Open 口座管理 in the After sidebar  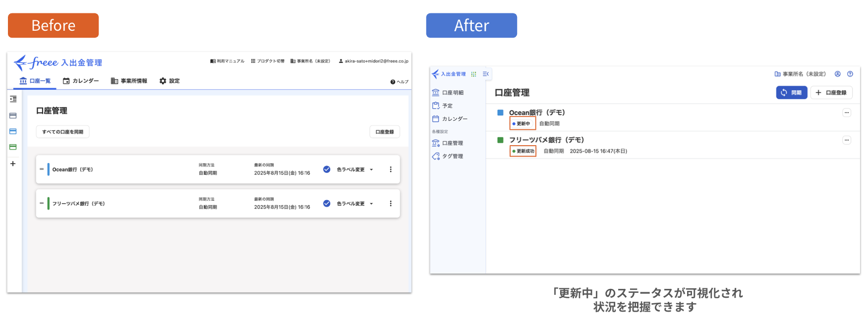[x=448, y=143]
